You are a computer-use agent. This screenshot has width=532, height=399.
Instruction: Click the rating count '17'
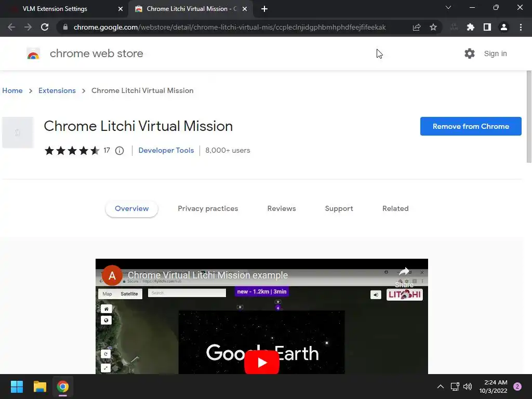(x=107, y=150)
